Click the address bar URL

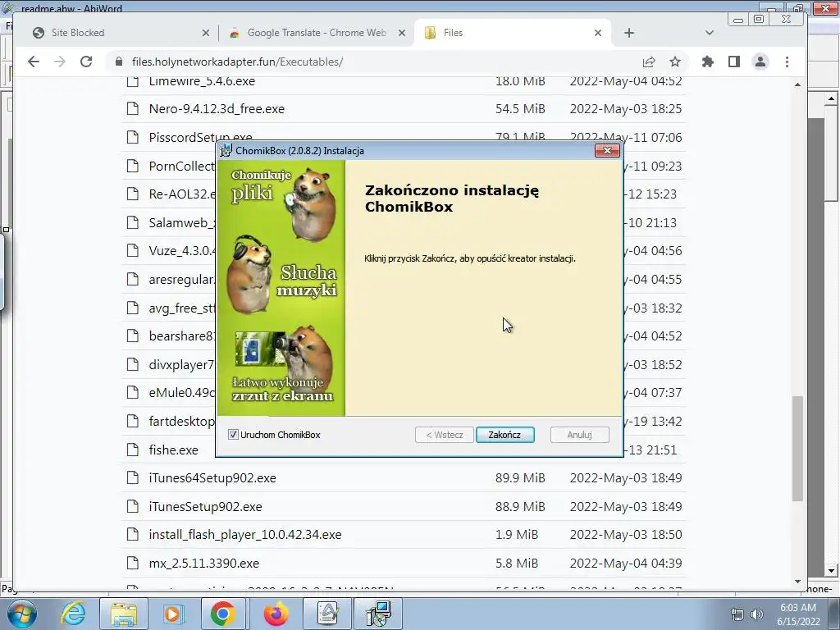(x=237, y=62)
